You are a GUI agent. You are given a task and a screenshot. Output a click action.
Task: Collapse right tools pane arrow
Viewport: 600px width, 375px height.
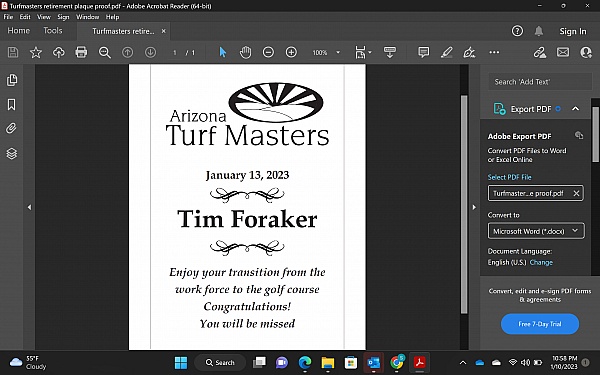pos(474,207)
